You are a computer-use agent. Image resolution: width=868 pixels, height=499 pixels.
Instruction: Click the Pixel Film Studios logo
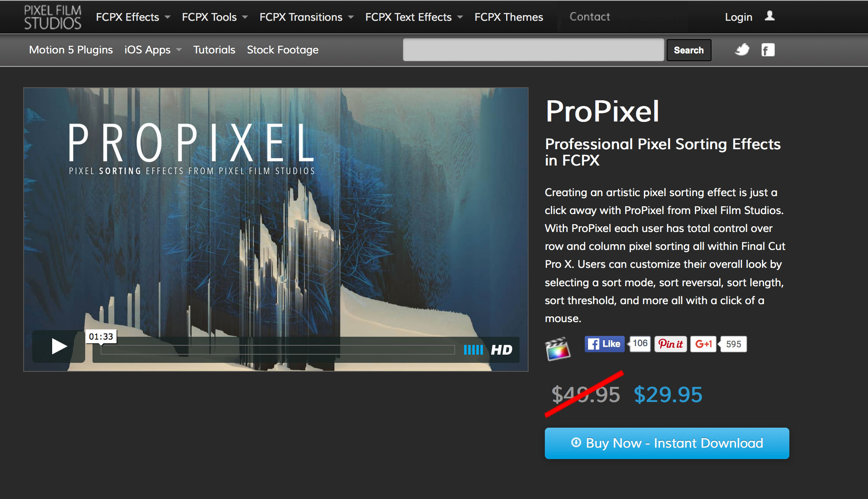[53, 17]
